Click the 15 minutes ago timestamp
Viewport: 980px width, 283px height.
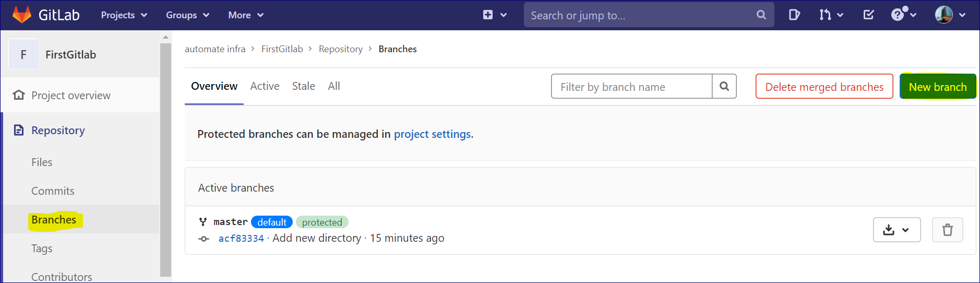407,238
